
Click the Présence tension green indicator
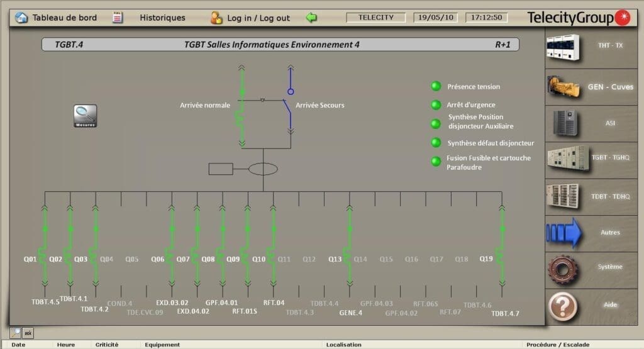click(436, 87)
